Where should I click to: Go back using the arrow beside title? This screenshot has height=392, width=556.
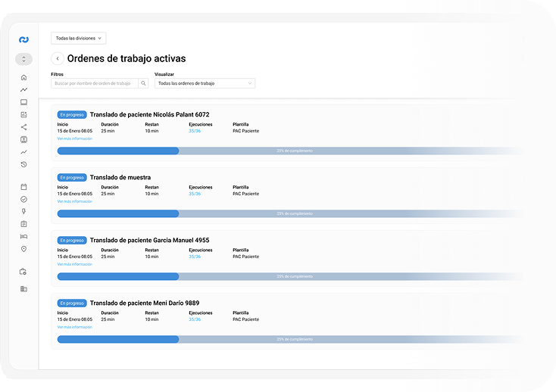tap(58, 58)
